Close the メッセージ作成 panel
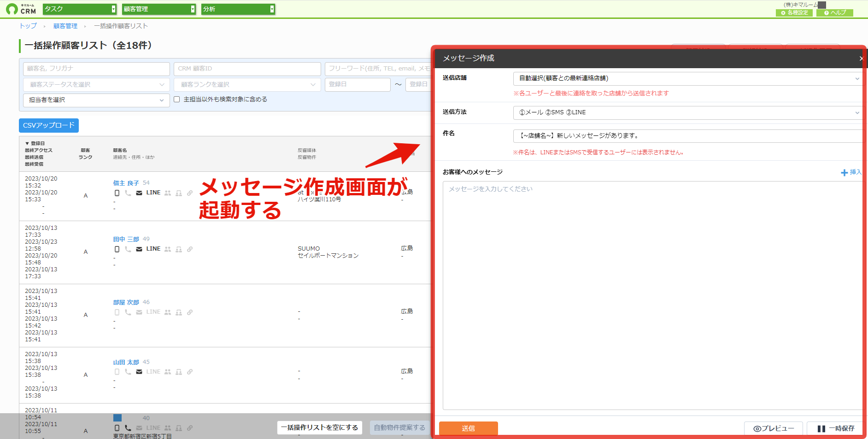The height and width of the screenshot is (439, 868). coord(861,59)
